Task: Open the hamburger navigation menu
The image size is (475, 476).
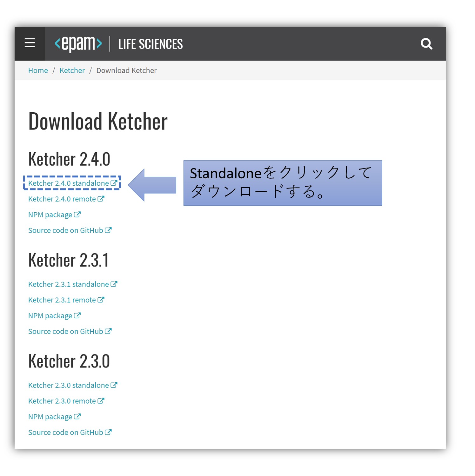Action: click(x=30, y=43)
